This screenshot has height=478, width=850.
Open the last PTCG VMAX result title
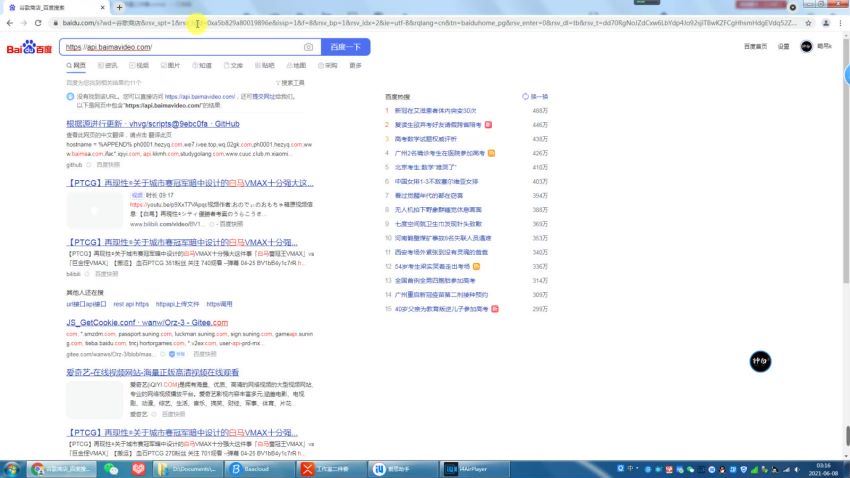pos(182,432)
